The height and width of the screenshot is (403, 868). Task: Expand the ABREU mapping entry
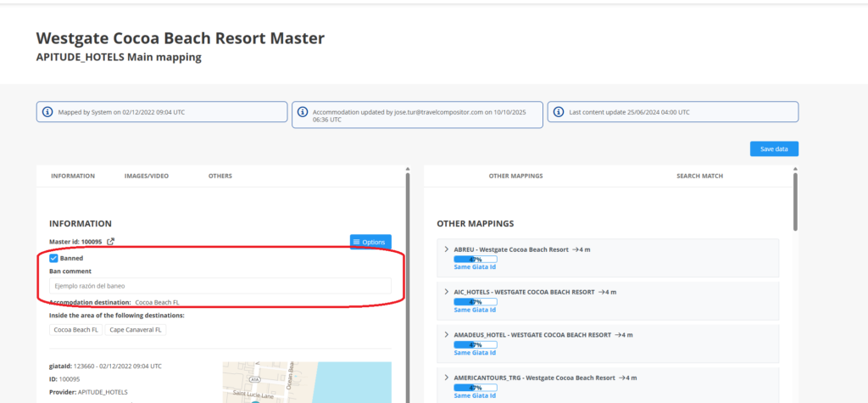pyautogui.click(x=447, y=249)
